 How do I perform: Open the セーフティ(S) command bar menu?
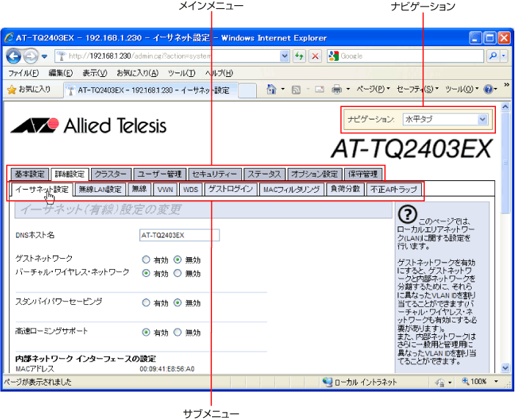417,89
